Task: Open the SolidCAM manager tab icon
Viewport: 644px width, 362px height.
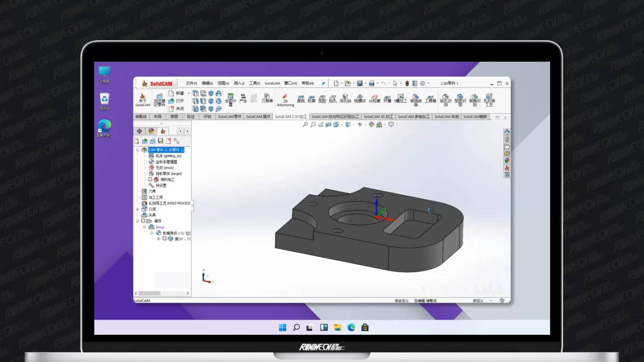Action: tap(163, 131)
